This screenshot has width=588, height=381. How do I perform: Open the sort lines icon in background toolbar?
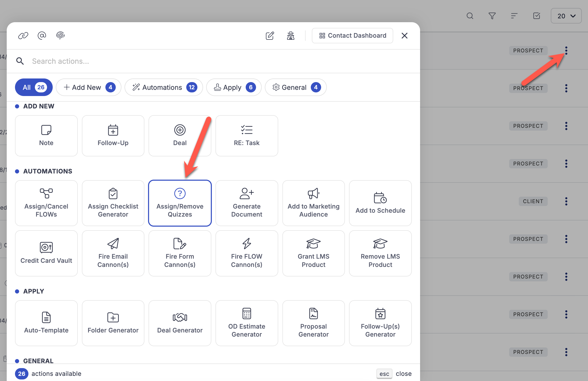click(x=514, y=16)
